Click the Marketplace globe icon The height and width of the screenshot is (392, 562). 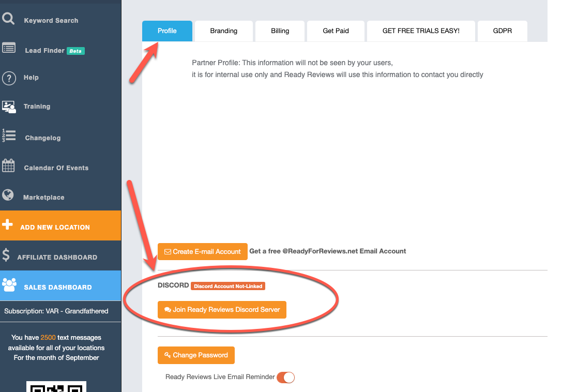(8, 195)
